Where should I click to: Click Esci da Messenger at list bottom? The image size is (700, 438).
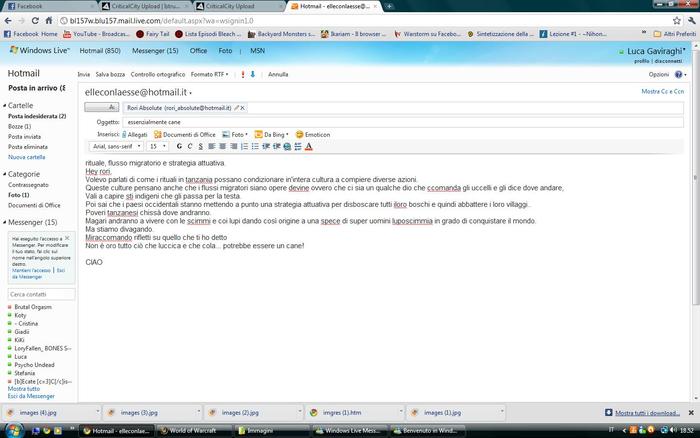point(31,396)
